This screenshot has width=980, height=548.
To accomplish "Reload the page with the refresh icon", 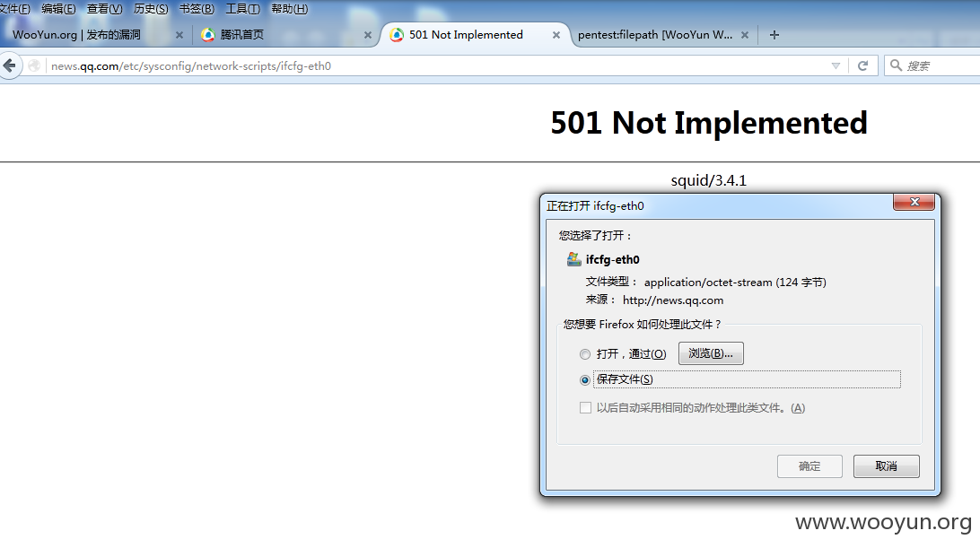I will [x=863, y=65].
